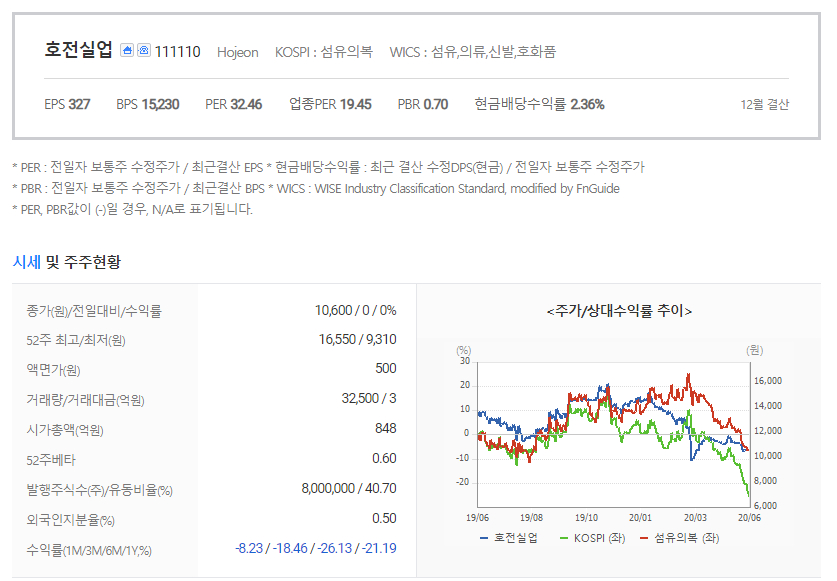Click the KOSPI (좌) legend label
Screen dimensions: 837x581
599,538
